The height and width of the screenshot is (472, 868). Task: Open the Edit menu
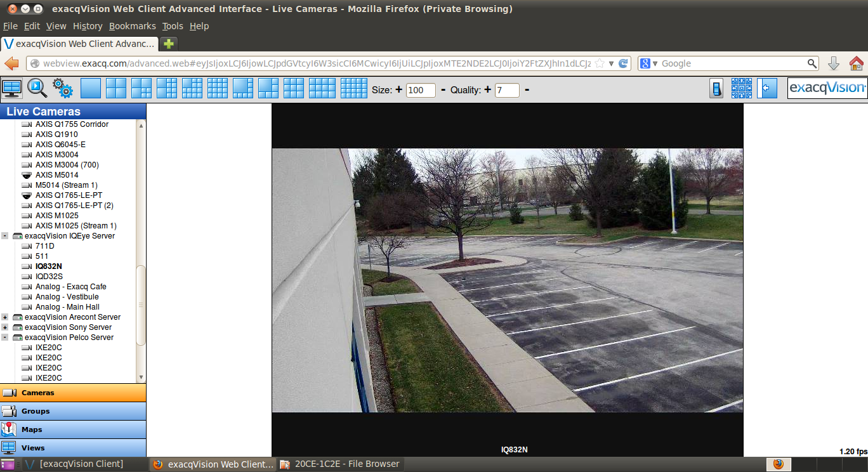coord(32,26)
